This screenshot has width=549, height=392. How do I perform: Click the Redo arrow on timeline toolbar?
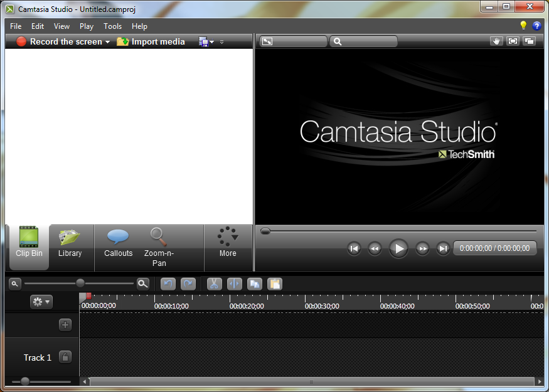(x=188, y=284)
